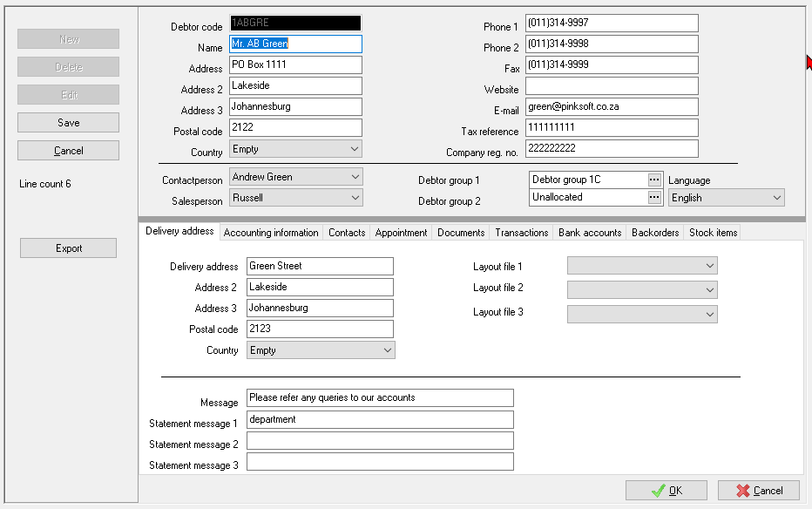Click the Fax number field
The image size is (812, 509).
[x=612, y=64]
